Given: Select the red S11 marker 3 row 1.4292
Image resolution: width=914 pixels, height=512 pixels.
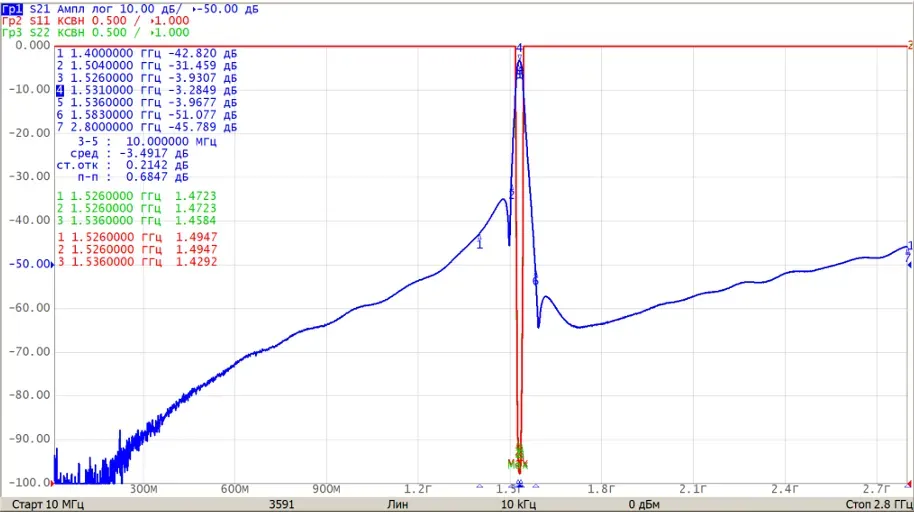Looking at the screenshot, I should point(137,262).
